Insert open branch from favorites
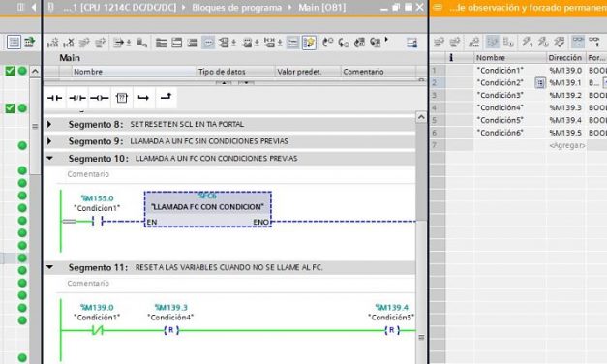 pos(143,98)
